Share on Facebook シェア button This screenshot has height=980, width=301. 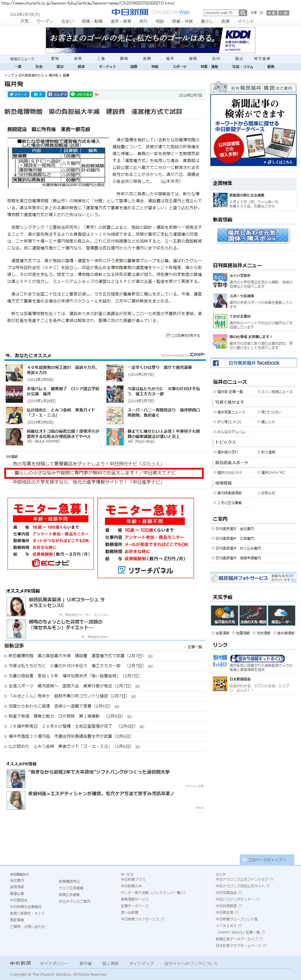58,94
